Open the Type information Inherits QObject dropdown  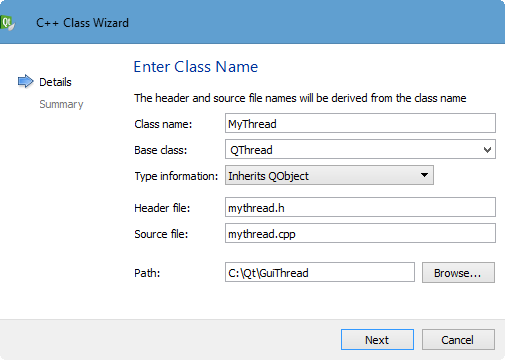point(329,175)
